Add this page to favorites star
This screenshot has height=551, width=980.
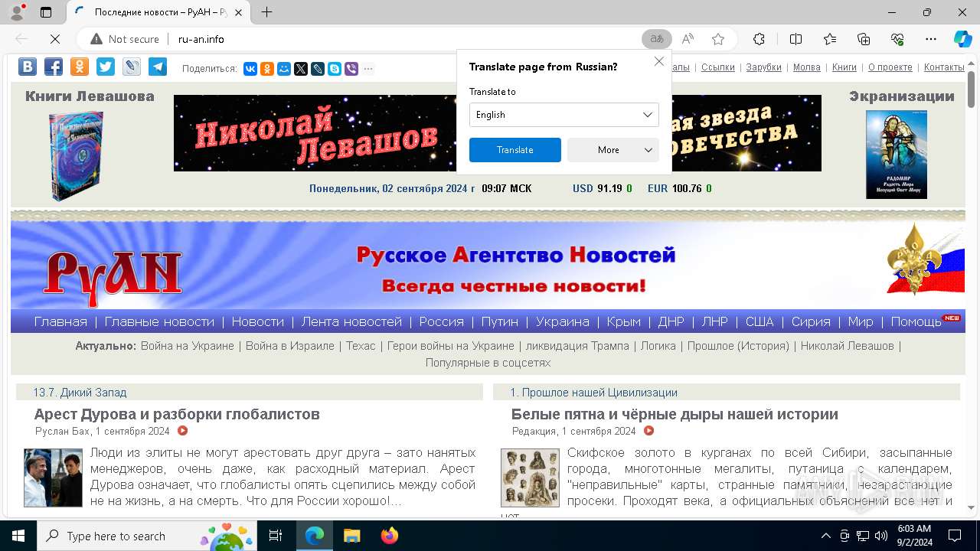tap(718, 39)
